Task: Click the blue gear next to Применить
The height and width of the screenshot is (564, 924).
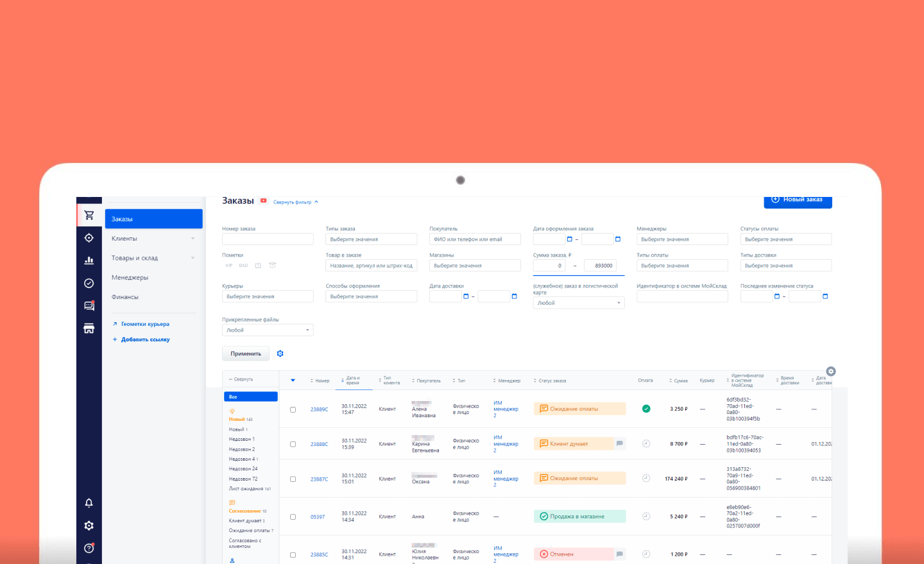Action: [280, 354]
